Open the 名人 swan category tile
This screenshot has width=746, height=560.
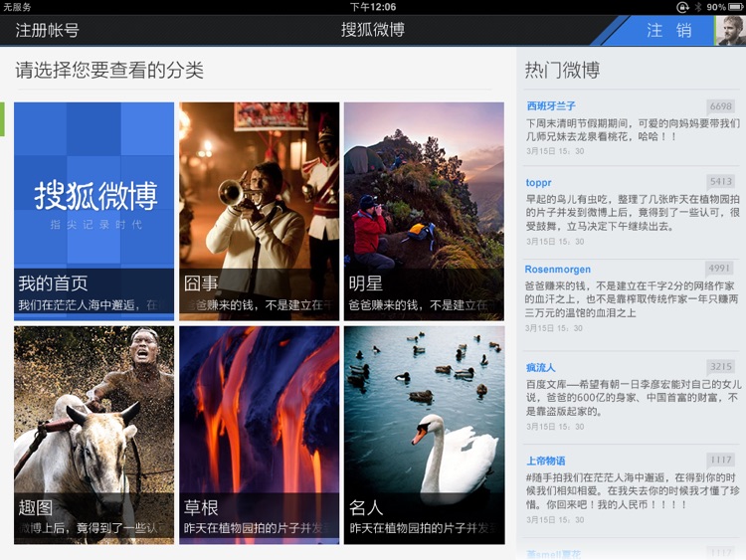[x=424, y=435]
